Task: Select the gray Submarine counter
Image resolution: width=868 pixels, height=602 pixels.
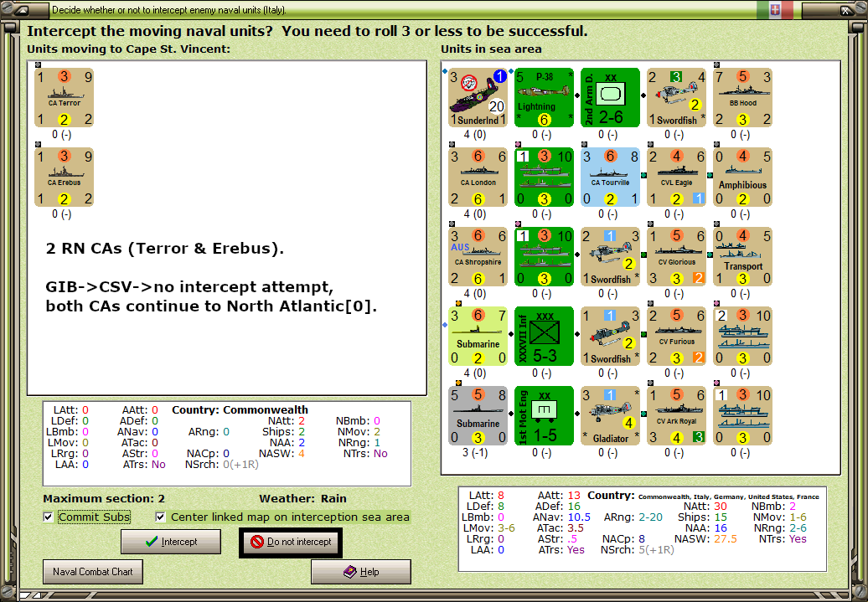Action: click(x=478, y=416)
